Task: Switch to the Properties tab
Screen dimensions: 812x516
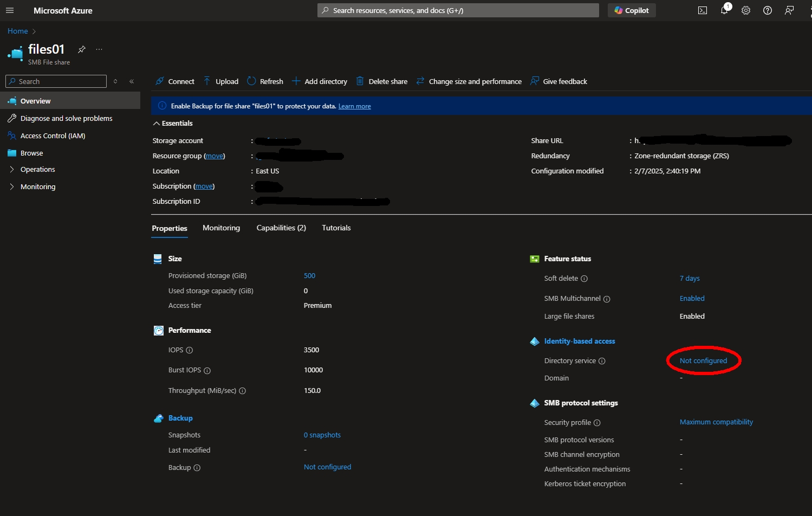Action: coord(170,228)
